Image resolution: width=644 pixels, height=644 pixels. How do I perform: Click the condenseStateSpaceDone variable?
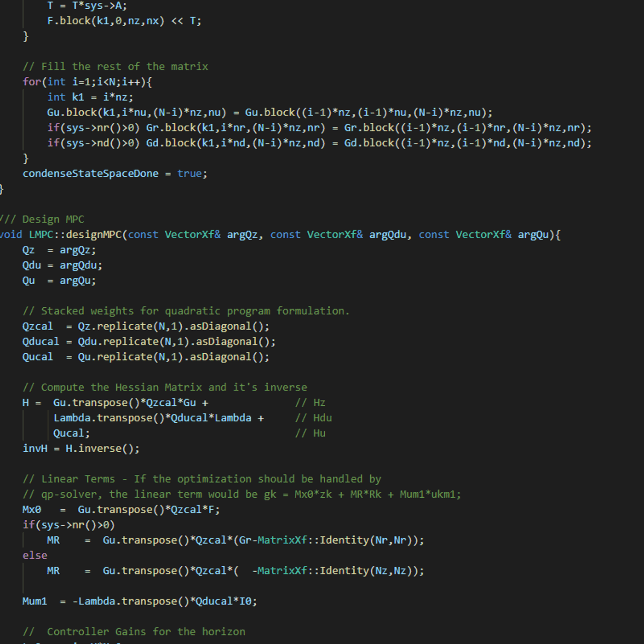90,173
